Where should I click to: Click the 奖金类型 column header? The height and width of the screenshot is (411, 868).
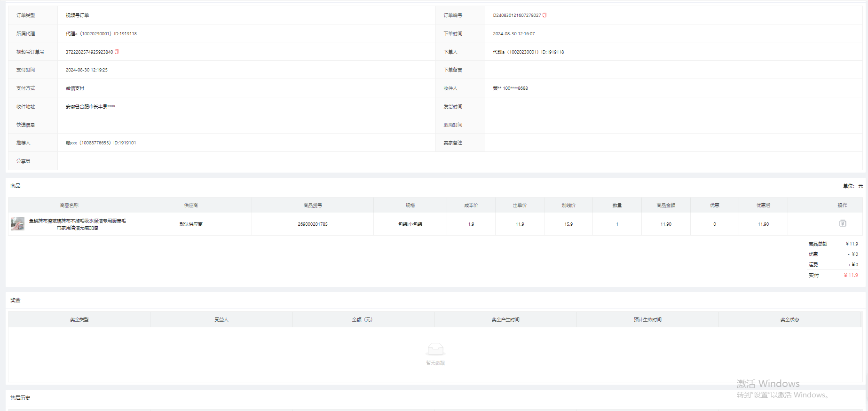point(79,320)
